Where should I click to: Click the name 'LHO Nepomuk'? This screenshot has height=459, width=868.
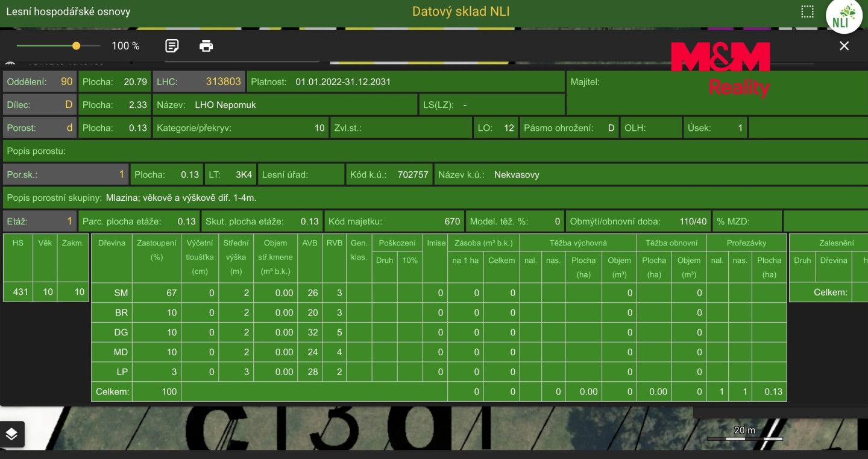pos(225,105)
